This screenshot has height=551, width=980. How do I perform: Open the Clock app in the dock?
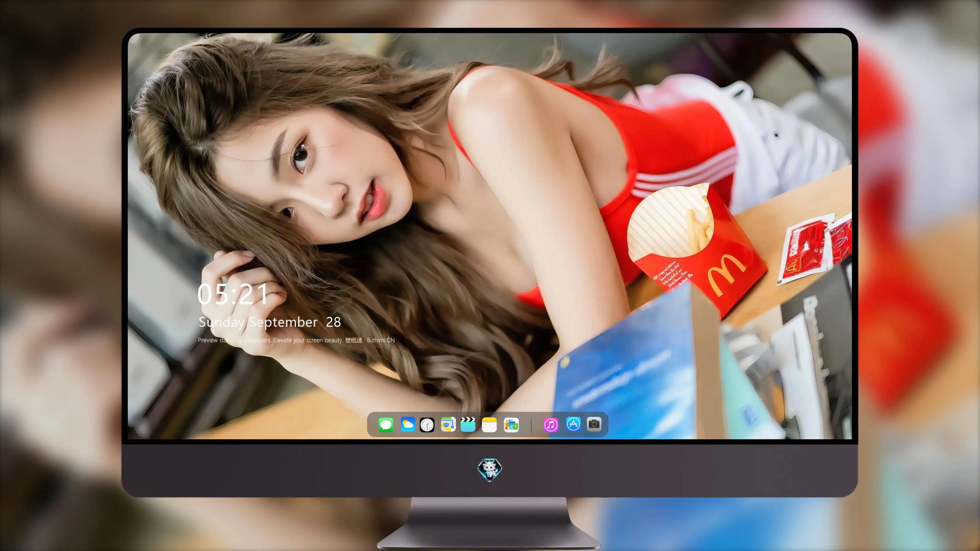(x=427, y=425)
